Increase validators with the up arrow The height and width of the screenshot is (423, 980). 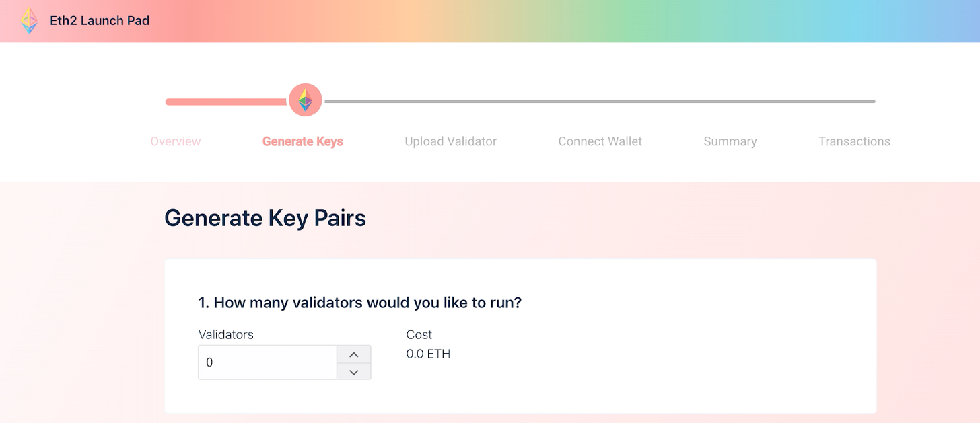[x=354, y=354]
